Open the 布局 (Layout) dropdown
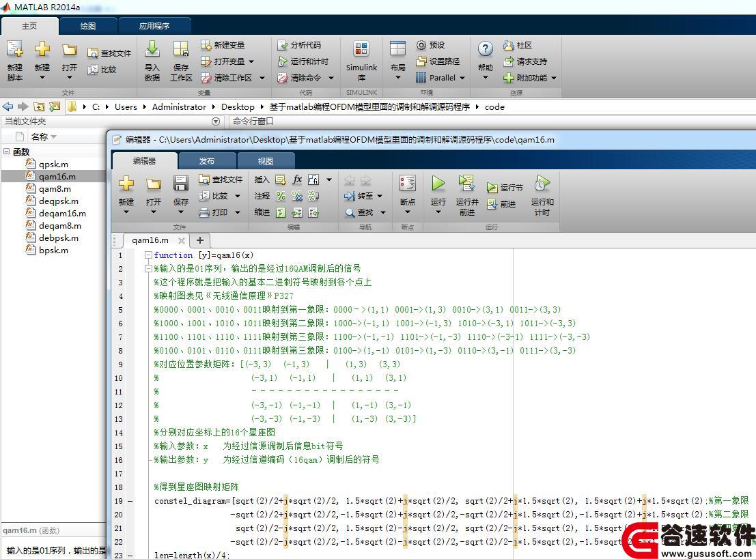The width and height of the screenshot is (756, 559). click(397, 77)
